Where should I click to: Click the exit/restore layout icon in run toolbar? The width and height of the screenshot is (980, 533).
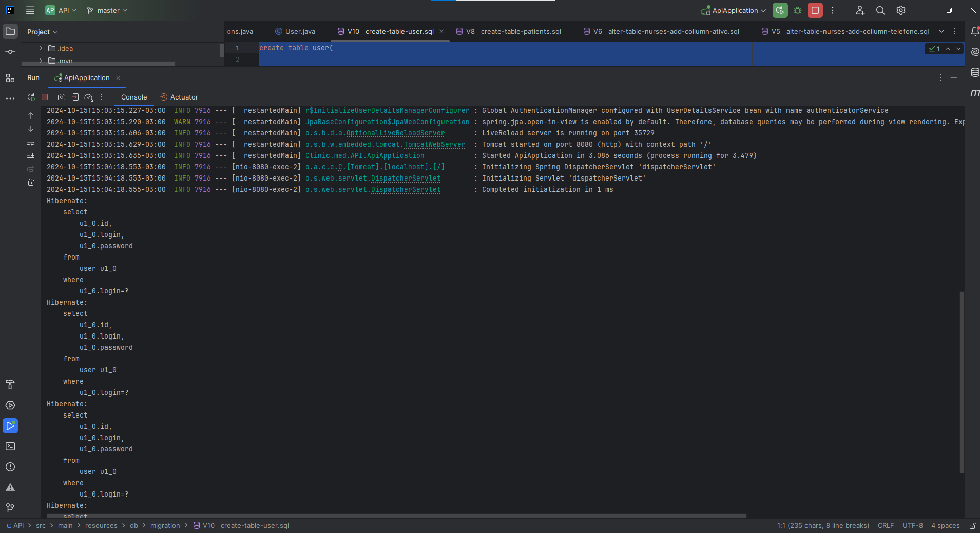(x=75, y=97)
